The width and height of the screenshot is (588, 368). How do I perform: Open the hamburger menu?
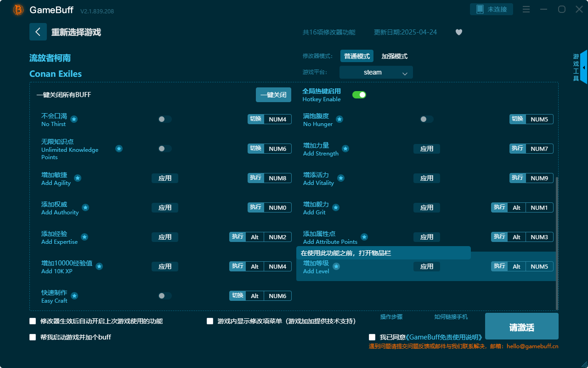point(526,9)
